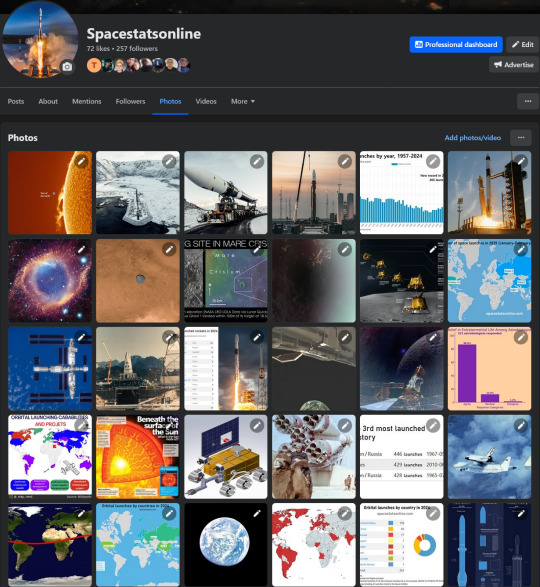The height and width of the screenshot is (587, 540).
Task: Click pencil on rocket launch with table photo
Action: point(257,337)
